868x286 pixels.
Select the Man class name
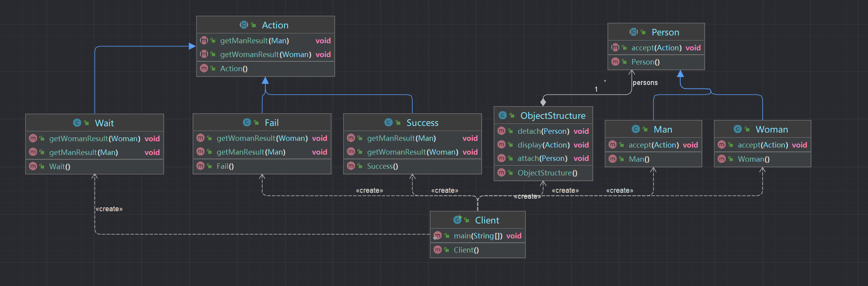(x=663, y=129)
